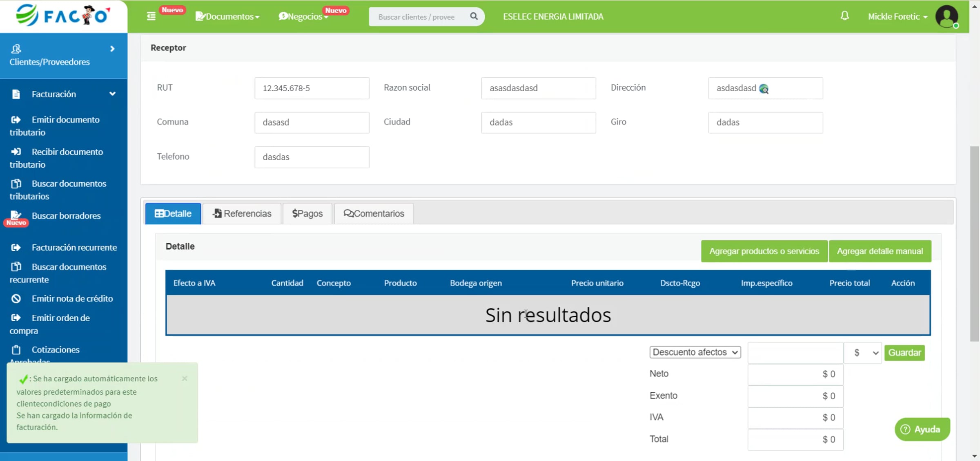
Task: Click the Facto logo
Action: click(63, 16)
